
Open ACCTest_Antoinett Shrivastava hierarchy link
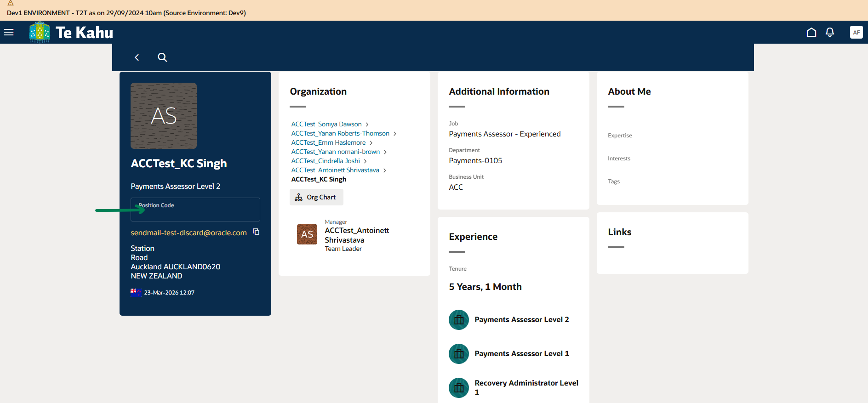(335, 170)
